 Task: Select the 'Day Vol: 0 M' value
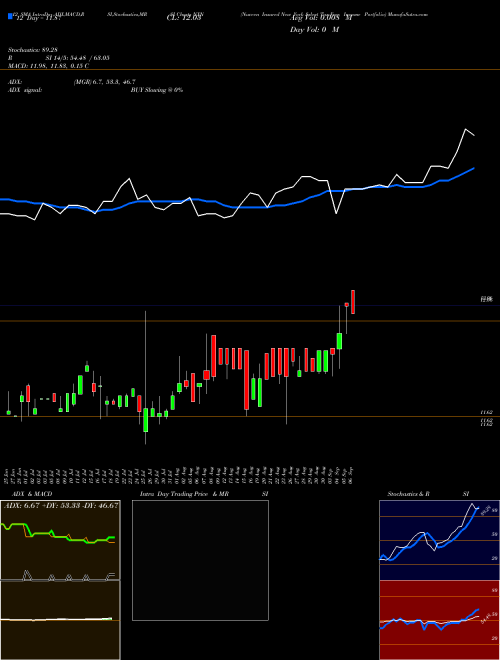(314, 30)
